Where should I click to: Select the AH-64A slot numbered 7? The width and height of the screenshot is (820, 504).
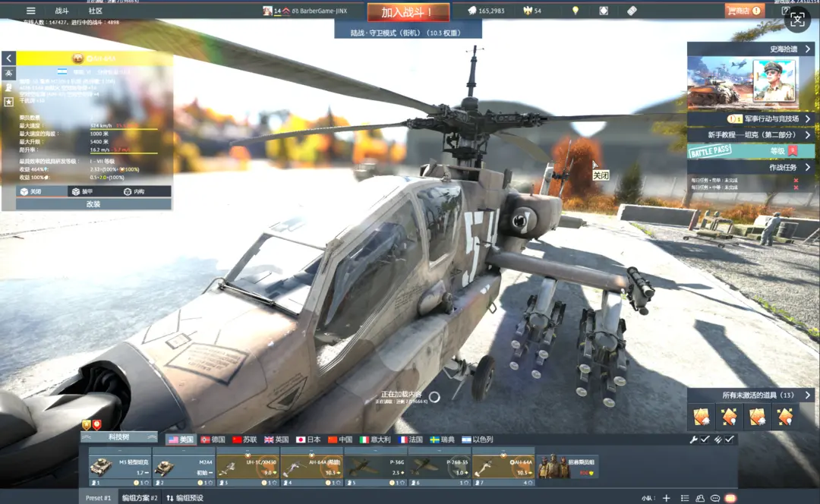pyautogui.click(x=503, y=467)
